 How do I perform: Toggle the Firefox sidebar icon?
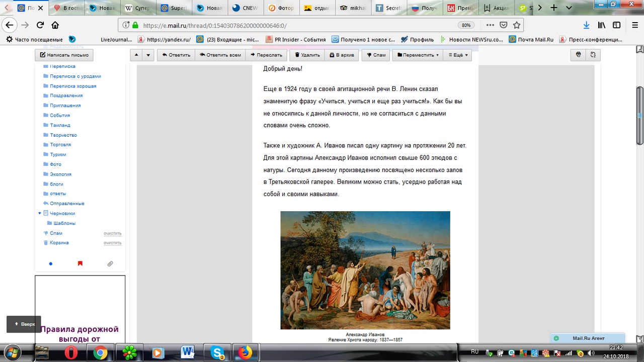[x=617, y=25]
